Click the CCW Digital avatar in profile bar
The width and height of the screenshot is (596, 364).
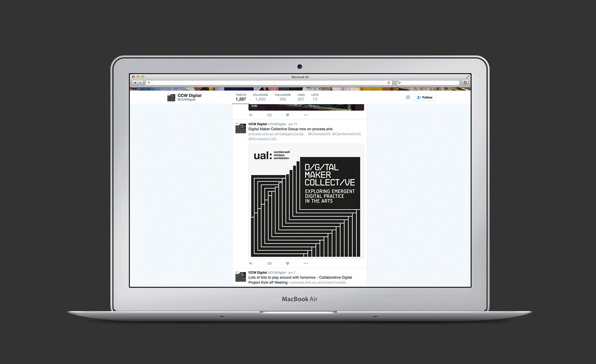pos(171,97)
